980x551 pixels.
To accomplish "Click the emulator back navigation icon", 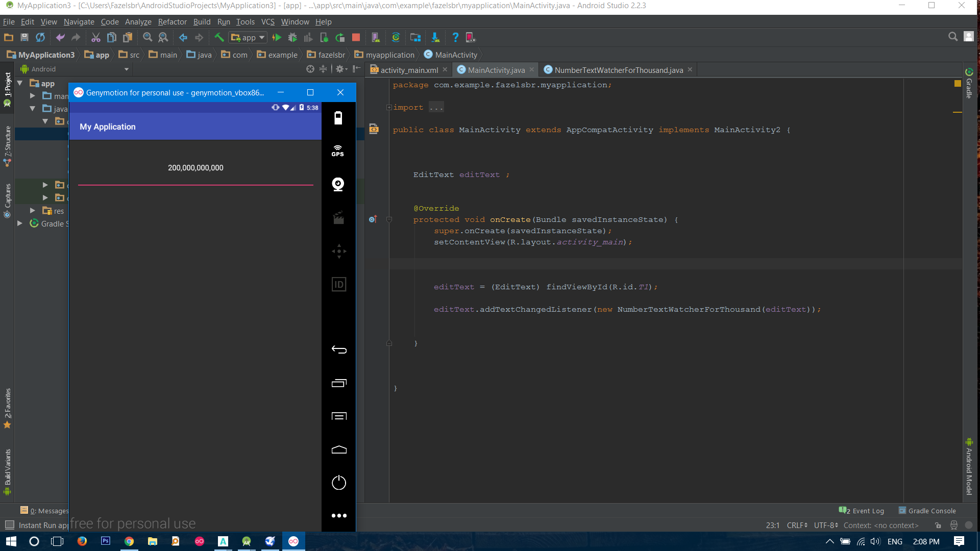I will [339, 349].
